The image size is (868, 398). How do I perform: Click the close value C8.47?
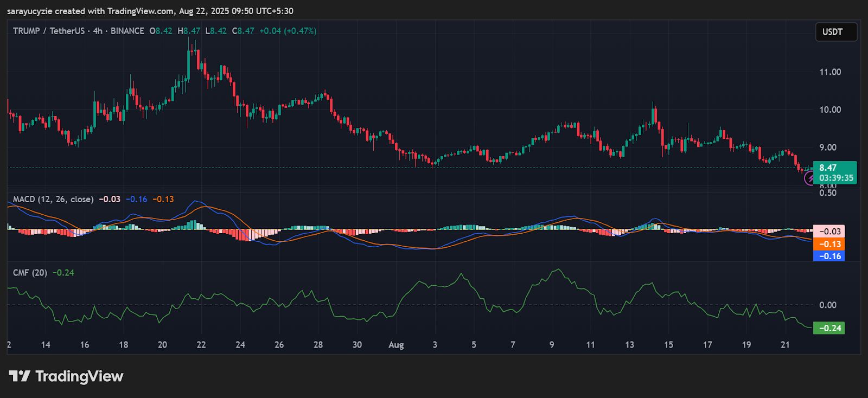coord(243,31)
